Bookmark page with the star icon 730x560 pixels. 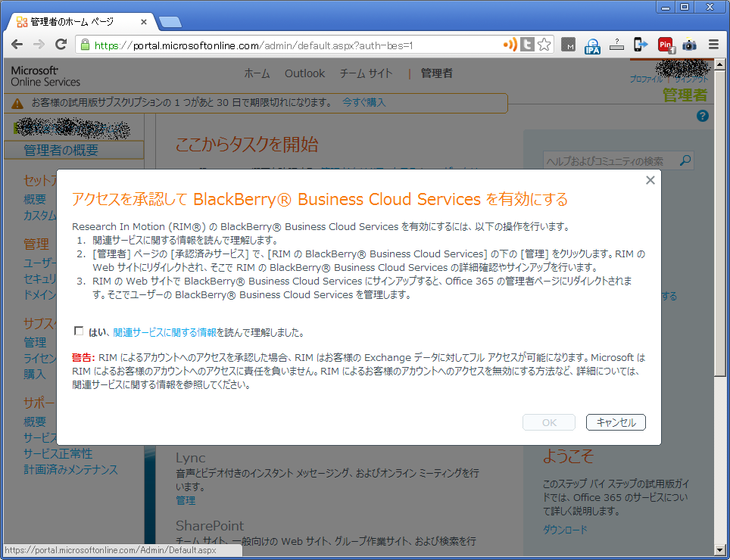(x=544, y=45)
